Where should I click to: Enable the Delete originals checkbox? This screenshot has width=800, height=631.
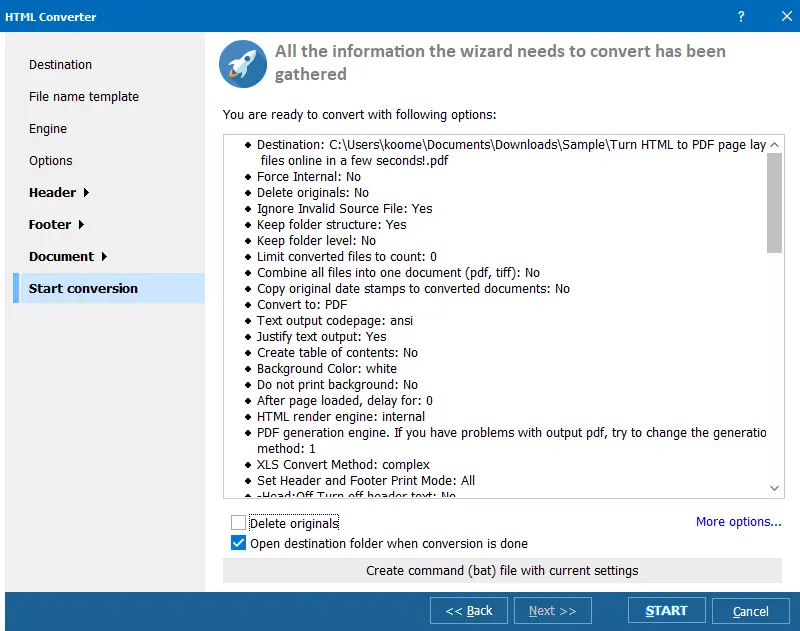238,523
